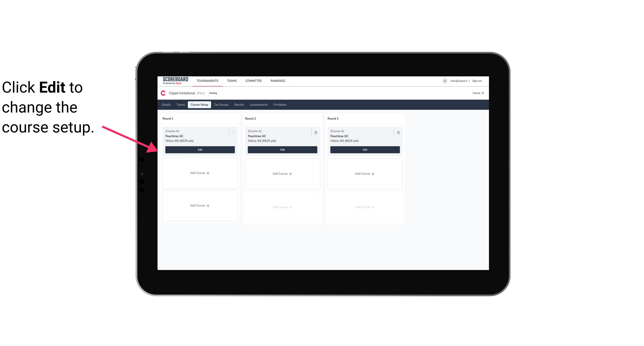Click the Course Setup tab
644x346 pixels.
tap(199, 104)
